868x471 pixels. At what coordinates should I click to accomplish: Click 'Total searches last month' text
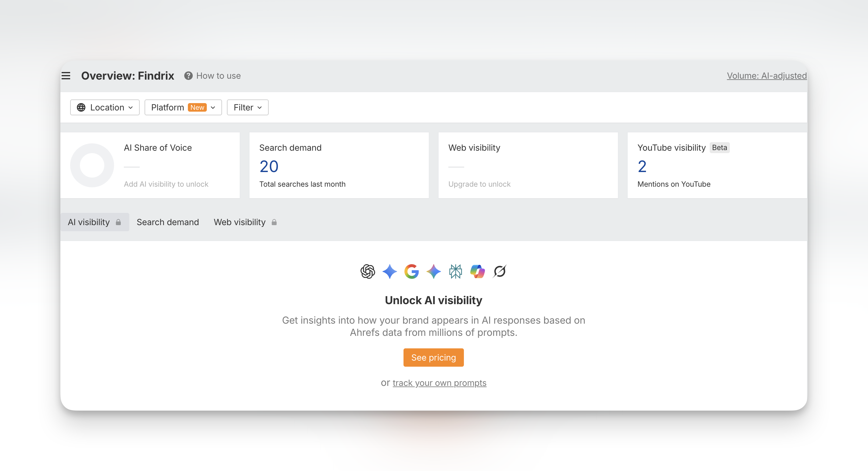coord(302,184)
